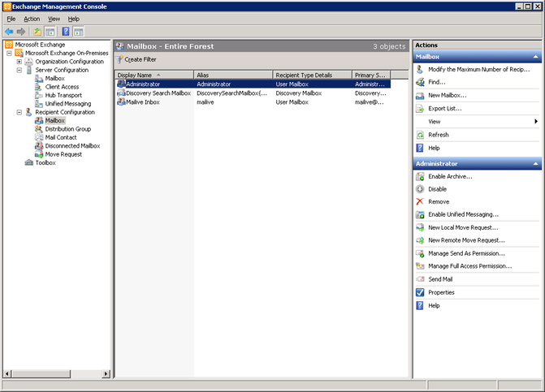The height and width of the screenshot is (392, 545).
Task: Collapse the Mailbox actions section
Action: tap(535, 57)
